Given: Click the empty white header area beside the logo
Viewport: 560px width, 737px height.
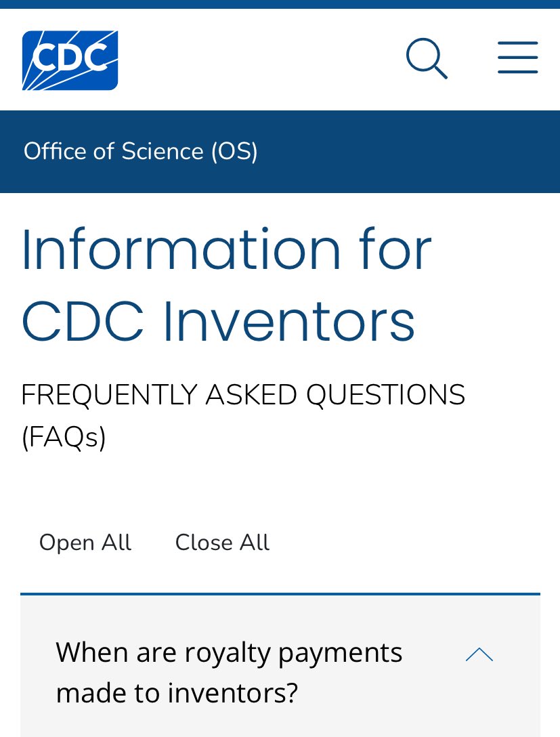Looking at the screenshot, I should (257, 60).
